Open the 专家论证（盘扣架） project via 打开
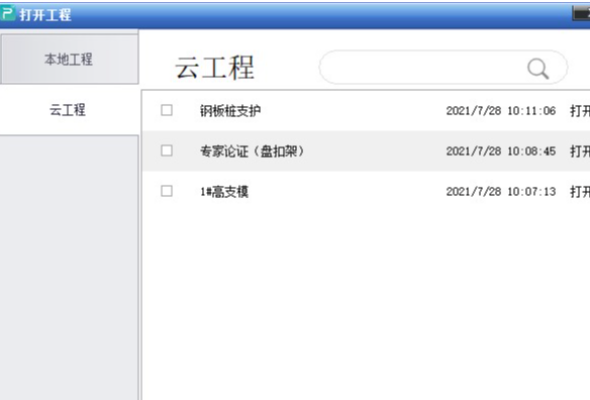The height and width of the screenshot is (400, 590). coord(580,151)
